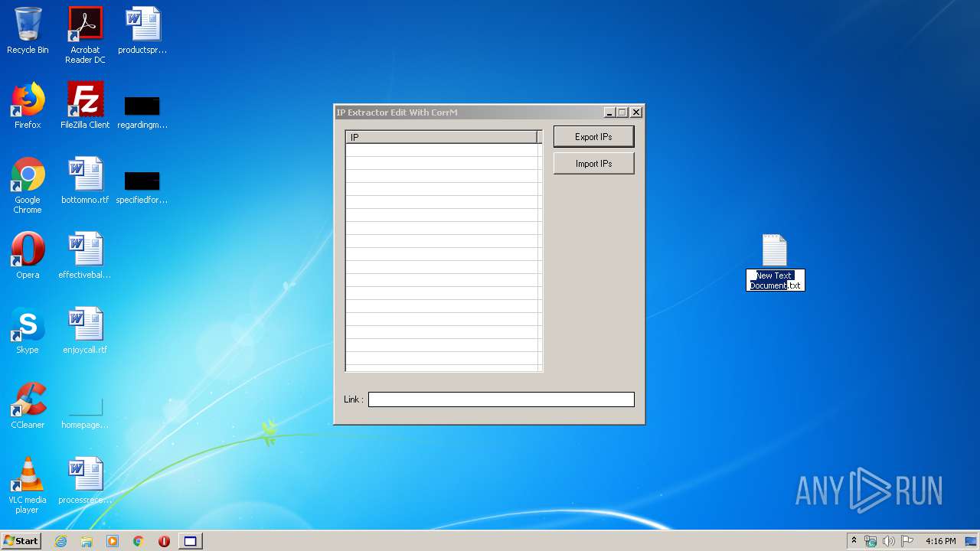Select the CCleaner desktop shortcut
This screenshot has width=980, height=551.
[28, 406]
